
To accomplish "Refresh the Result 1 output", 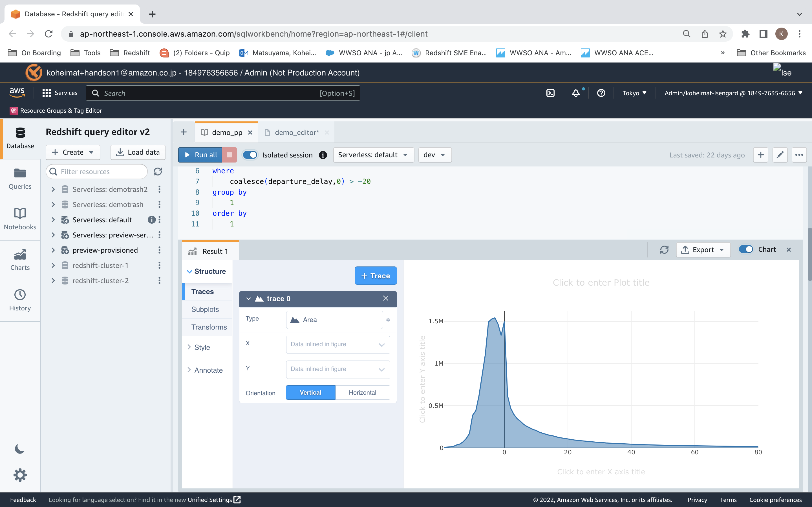I will coord(664,250).
